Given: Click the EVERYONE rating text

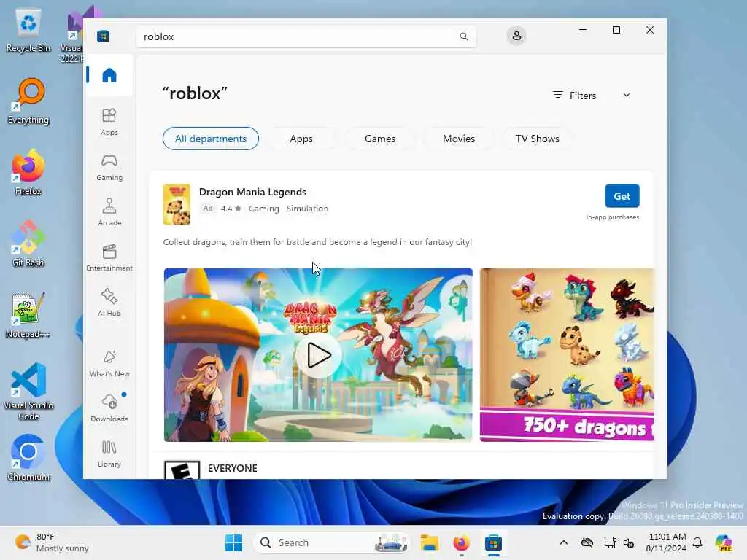Looking at the screenshot, I should click(233, 468).
